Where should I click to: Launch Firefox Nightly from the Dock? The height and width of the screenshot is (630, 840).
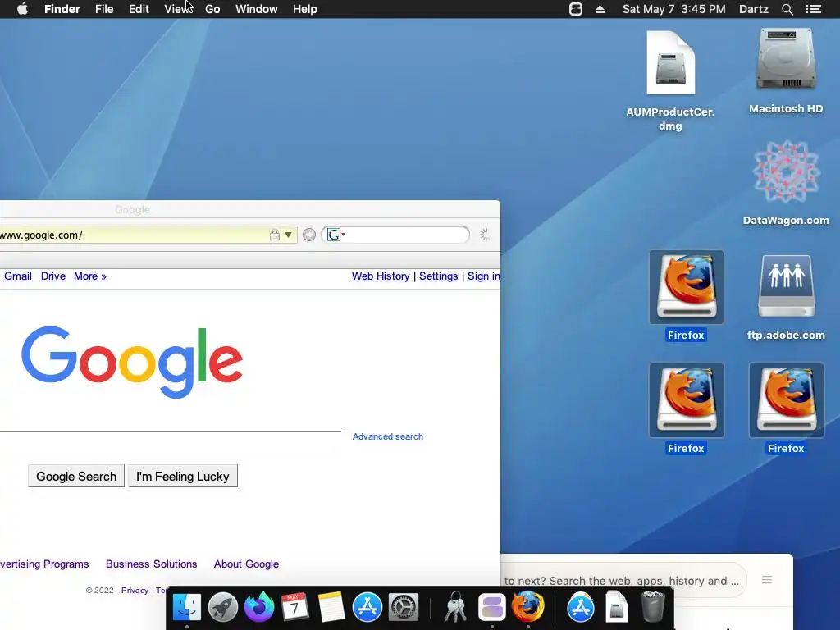258,607
